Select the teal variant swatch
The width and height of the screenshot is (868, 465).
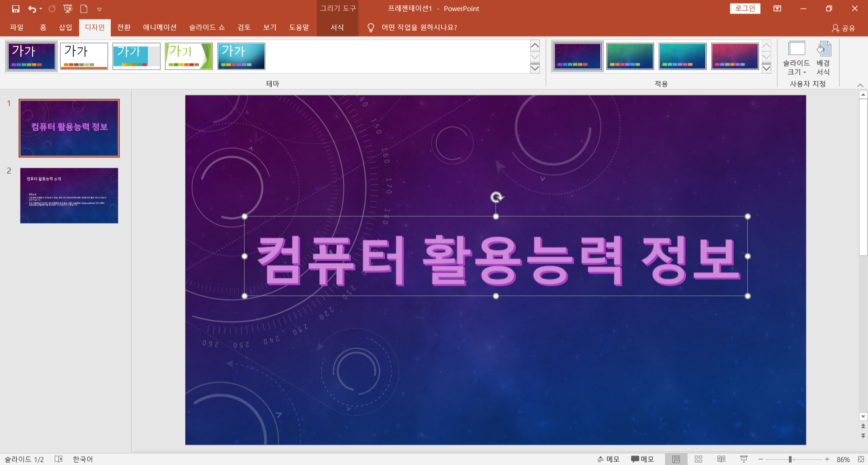point(683,56)
